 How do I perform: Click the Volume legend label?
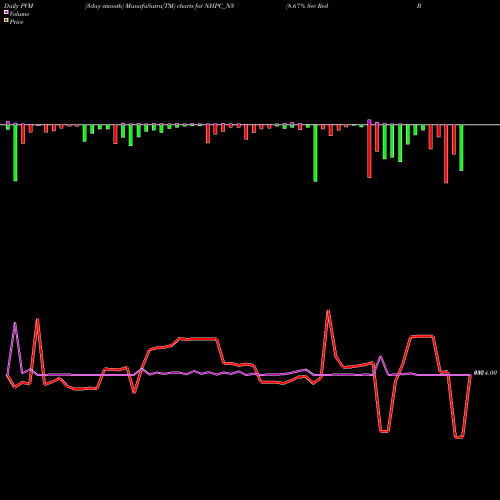(x=19, y=14)
